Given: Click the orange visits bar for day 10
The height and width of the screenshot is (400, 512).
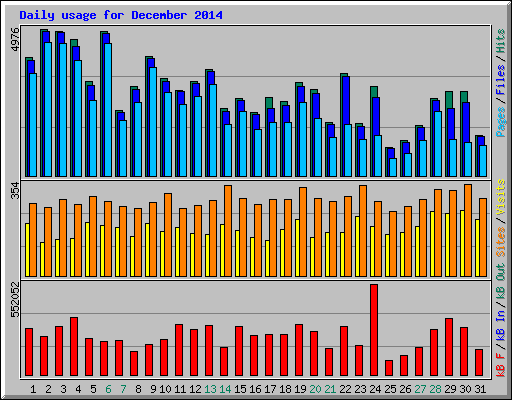Looking at the screenshot, I should coord(168,235).
